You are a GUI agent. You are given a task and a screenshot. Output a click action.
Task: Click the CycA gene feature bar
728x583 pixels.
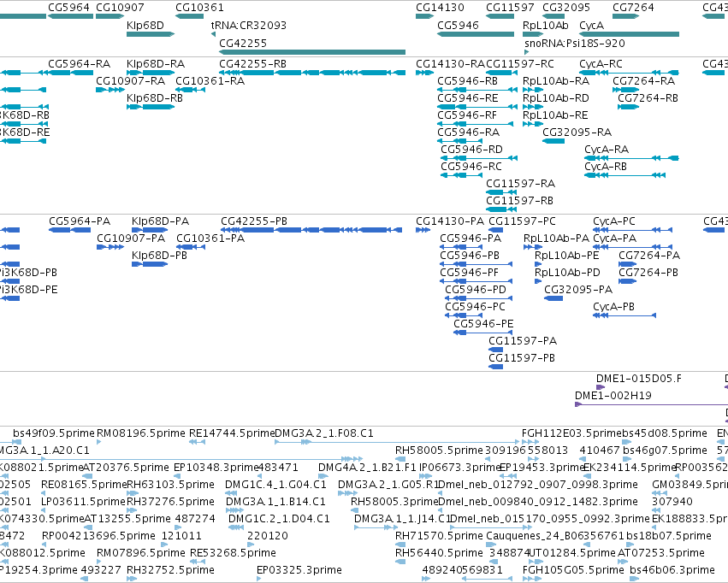(x=629, y=34)
